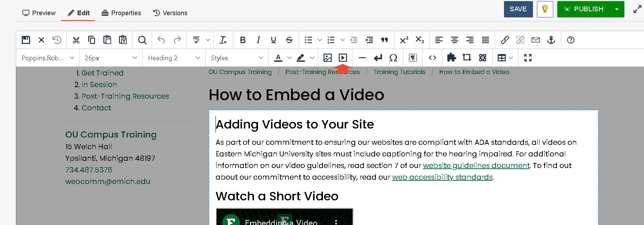Open the font family dropdown Poppins

pyautogui.click(x=48, y=58)
